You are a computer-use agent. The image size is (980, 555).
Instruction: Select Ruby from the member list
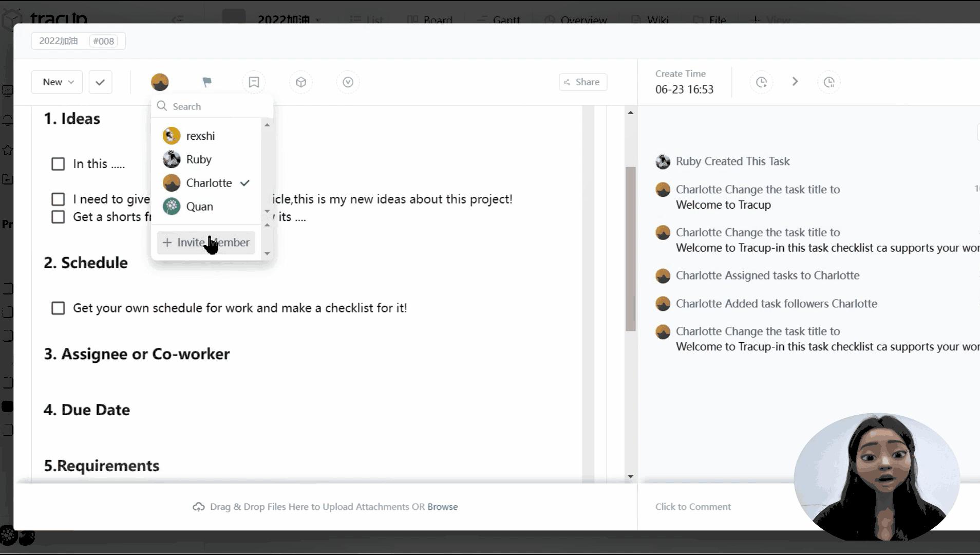[199, 159]
